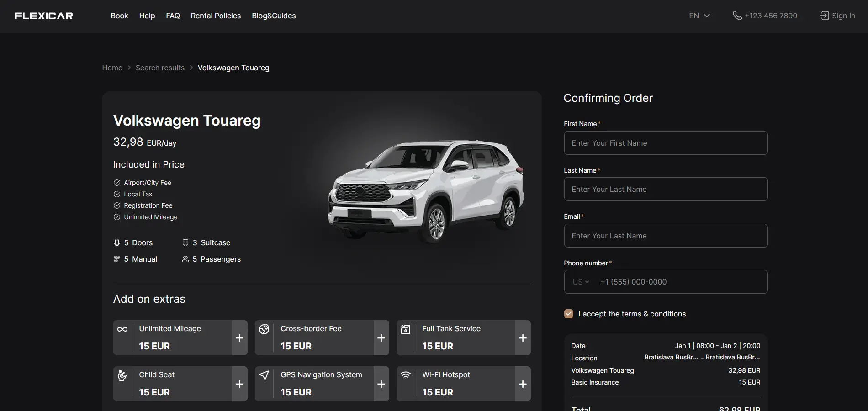This screenshot has height=411, width=868.
Task: Click the Sign In link text
Action: tap(843, 16)
